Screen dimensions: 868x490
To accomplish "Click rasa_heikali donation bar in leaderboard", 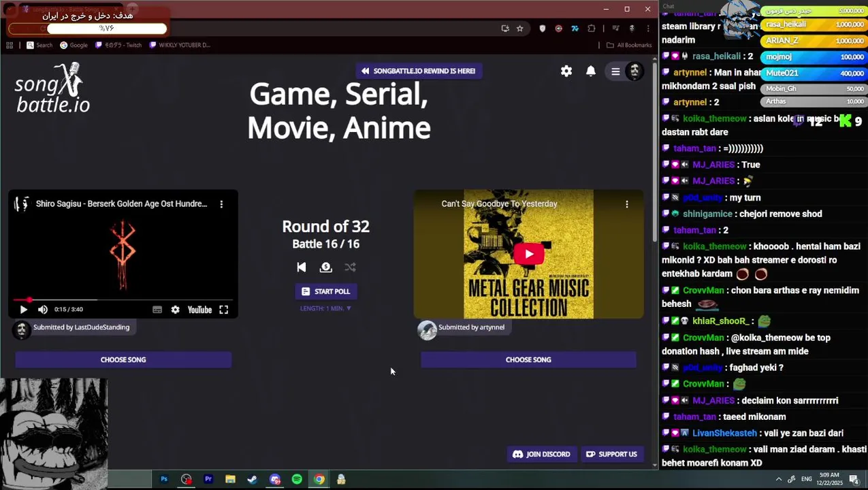I will pos(814,24).
